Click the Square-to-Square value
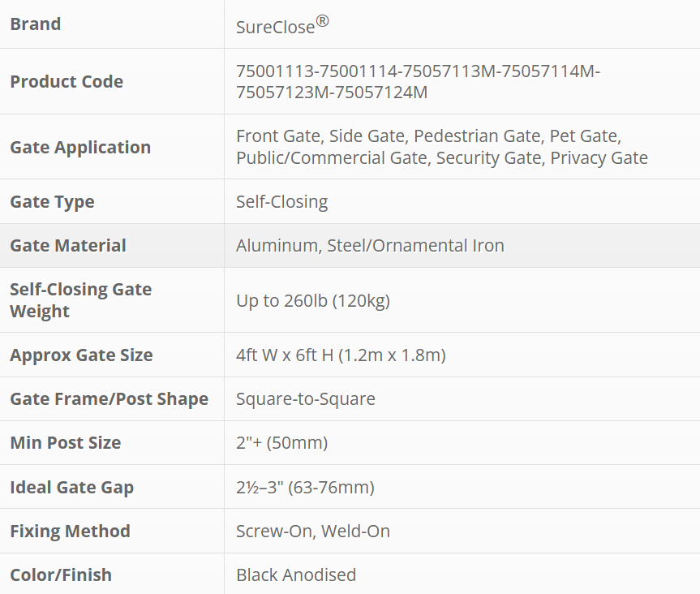700x594 pixels. click(x=305, y=399)
